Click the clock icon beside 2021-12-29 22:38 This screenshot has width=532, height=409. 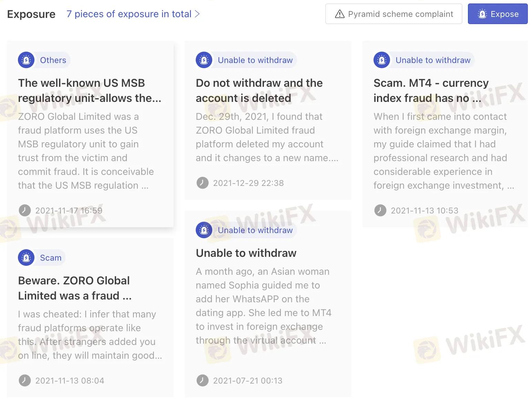click(203, 183)
